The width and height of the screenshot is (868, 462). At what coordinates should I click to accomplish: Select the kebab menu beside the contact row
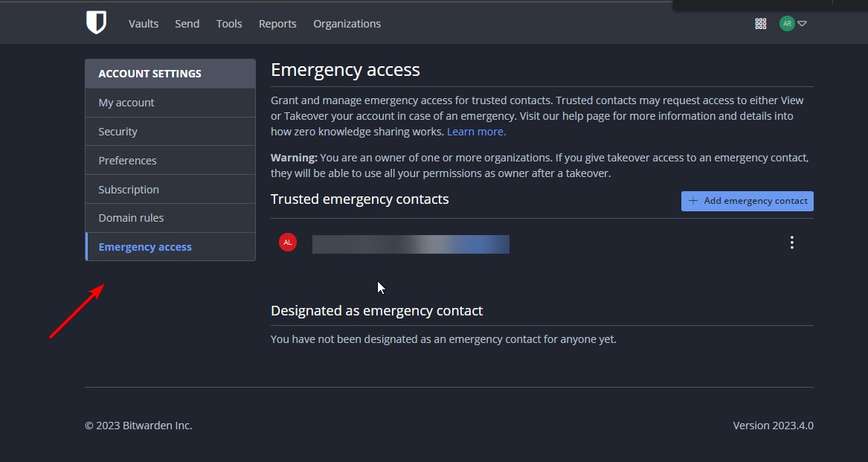click(791, 242)
